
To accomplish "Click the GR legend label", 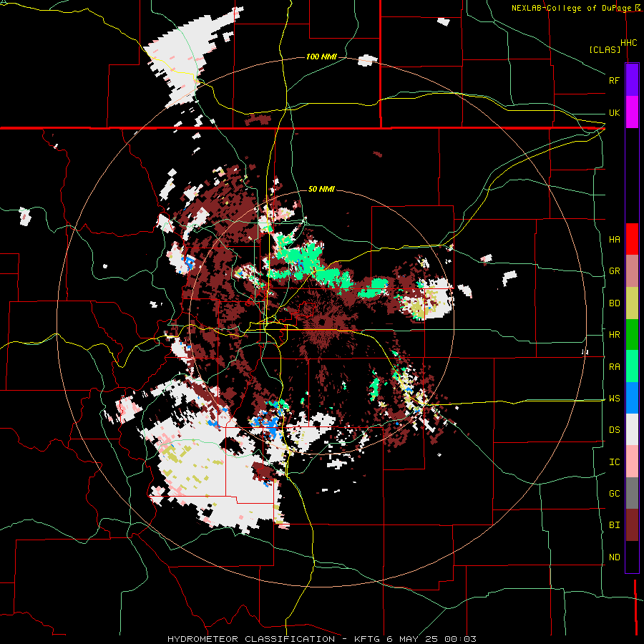I will (x=614, y=271).
